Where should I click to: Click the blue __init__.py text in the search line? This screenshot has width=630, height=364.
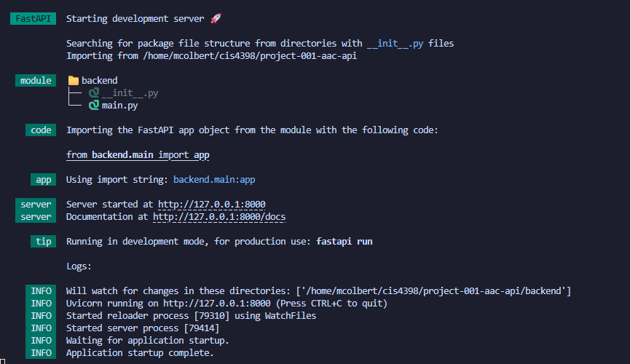(x=395, y=43)
